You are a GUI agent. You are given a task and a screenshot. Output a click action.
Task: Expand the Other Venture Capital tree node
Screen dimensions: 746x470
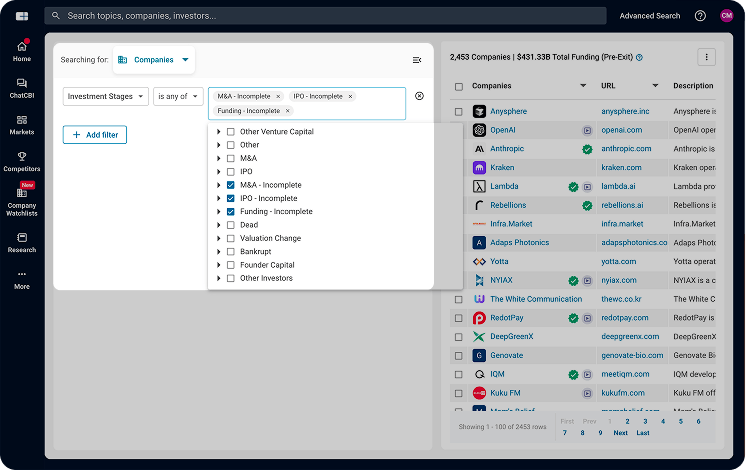click(x=219, y=132)
